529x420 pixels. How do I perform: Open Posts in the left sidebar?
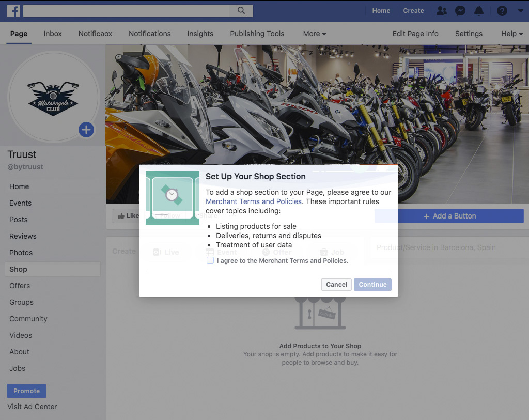coord(19,220)
